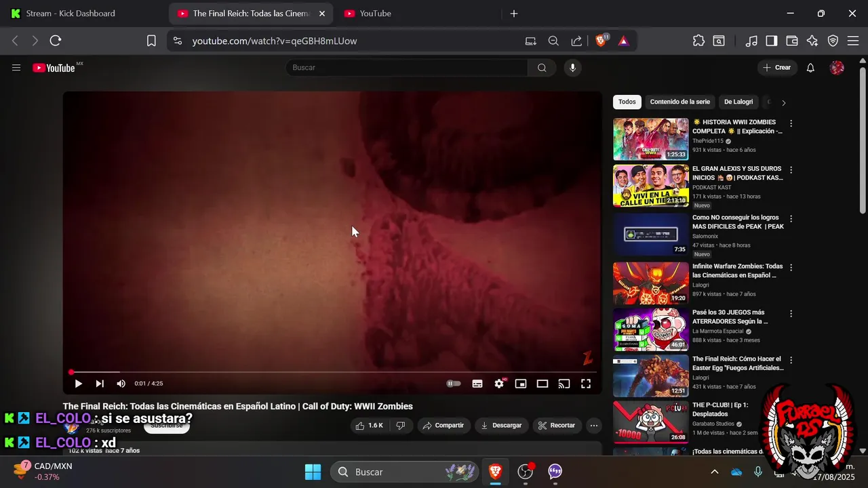Click the Recortar clip button
Screen dimensions: 868x488
tap(557, 426)
